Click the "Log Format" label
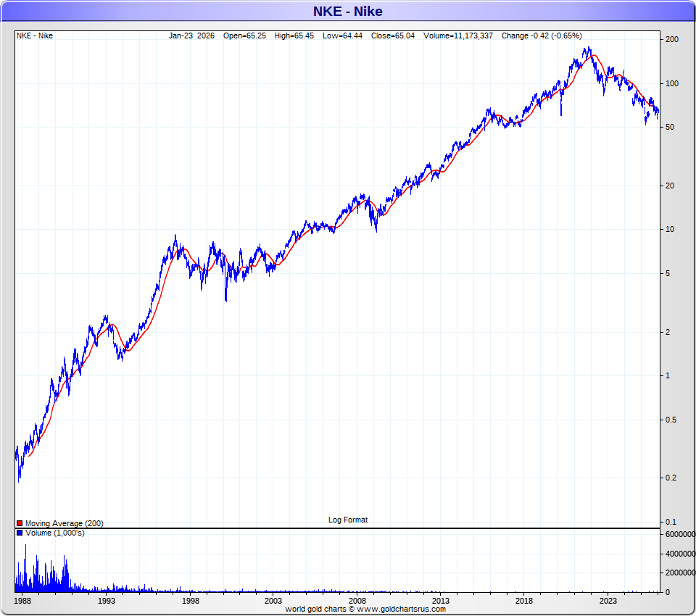The width and height of the screenshot is (696, 616). coord(348,520)
